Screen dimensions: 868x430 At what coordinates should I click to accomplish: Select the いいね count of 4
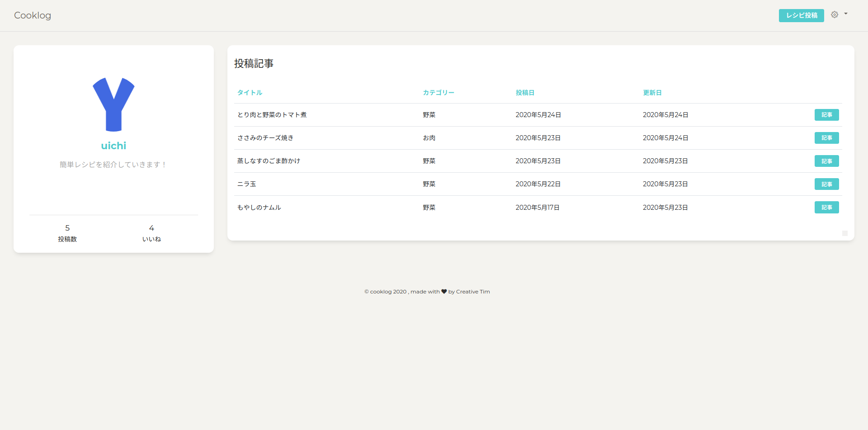(x=151, y=228)
